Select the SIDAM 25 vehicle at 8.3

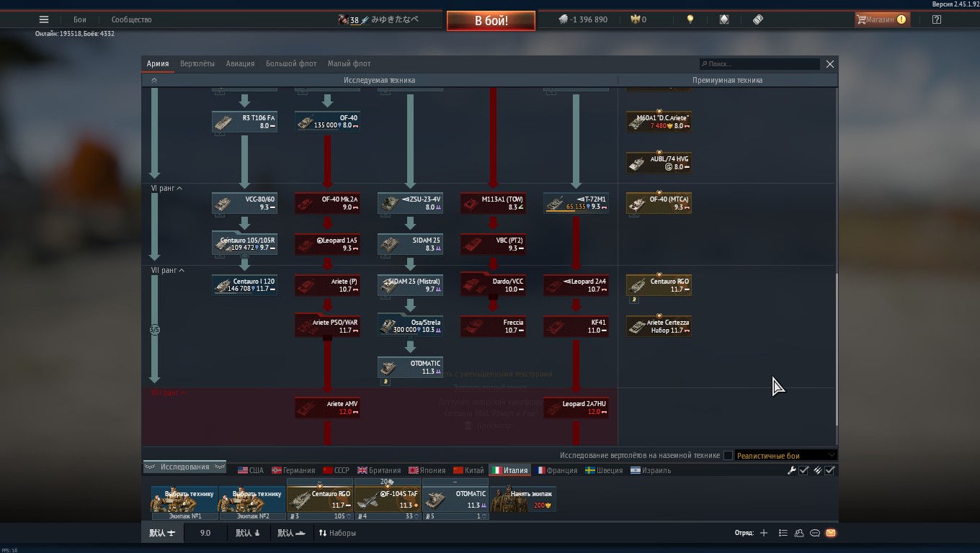click(x=410, y=244)
